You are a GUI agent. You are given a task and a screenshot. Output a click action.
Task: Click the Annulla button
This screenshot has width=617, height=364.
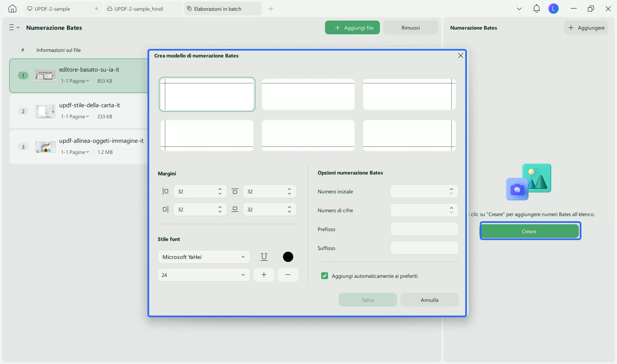(429, 300)
